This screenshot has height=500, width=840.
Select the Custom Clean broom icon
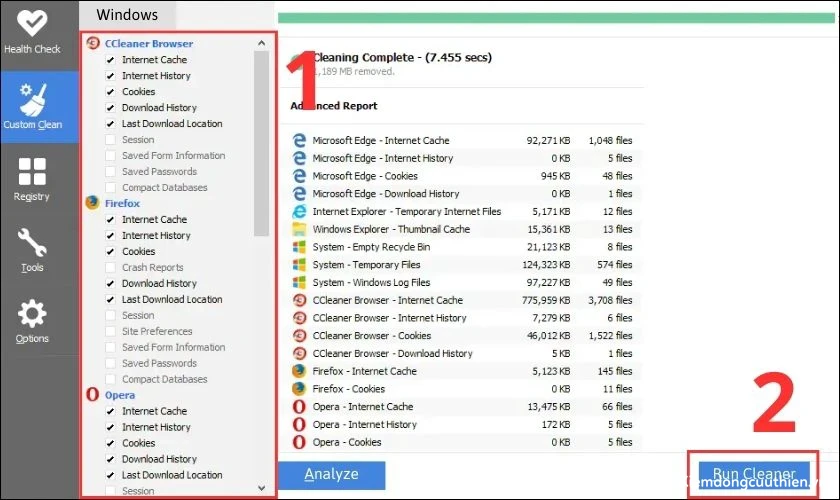(33, 100)
